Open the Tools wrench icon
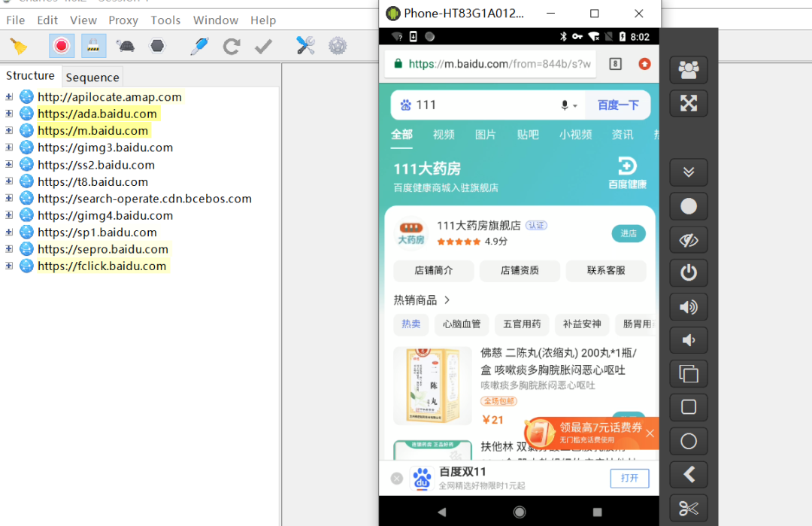Viewport: 812px width, 526px height. point(305,46)
